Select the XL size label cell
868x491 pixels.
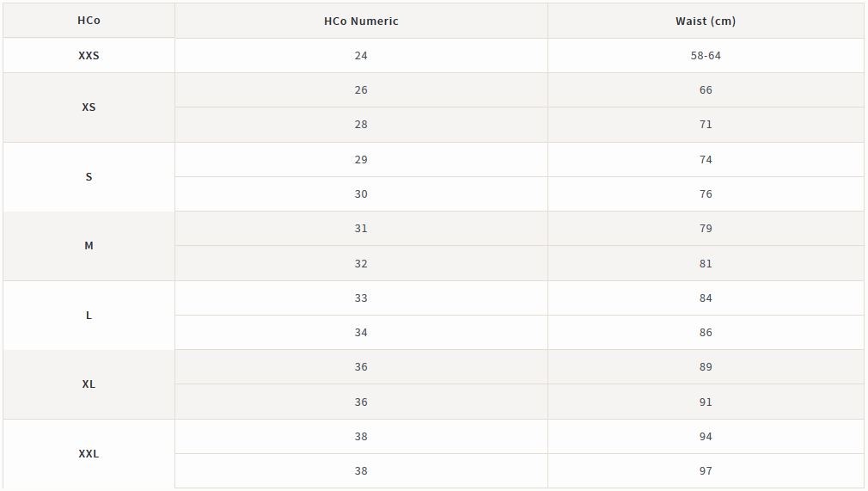(x=89, y=384)
